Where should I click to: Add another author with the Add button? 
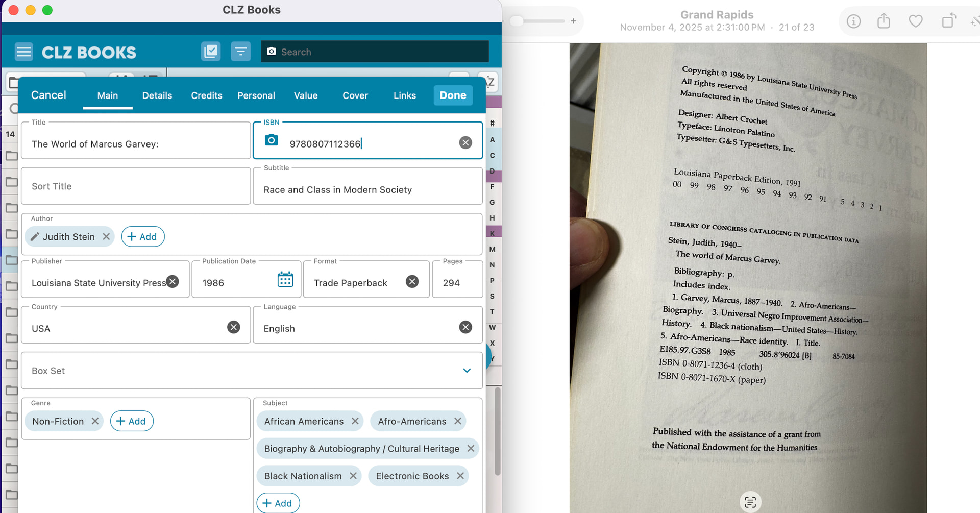pos(142,237)
